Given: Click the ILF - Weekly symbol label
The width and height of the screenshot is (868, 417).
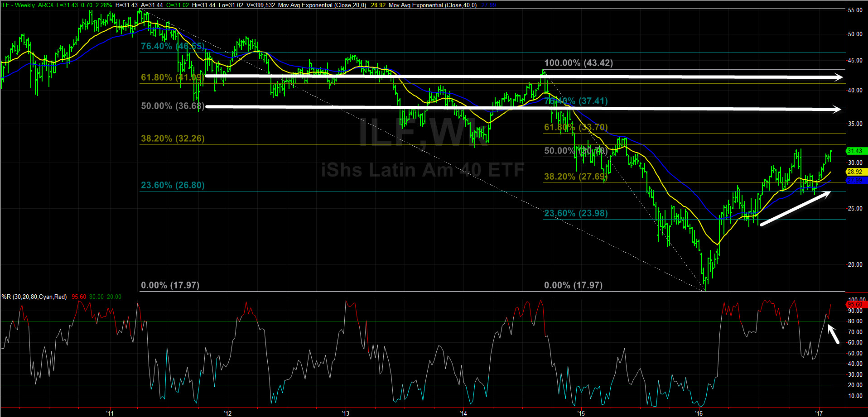Looking at the screenshot, I should click(18, 5).
